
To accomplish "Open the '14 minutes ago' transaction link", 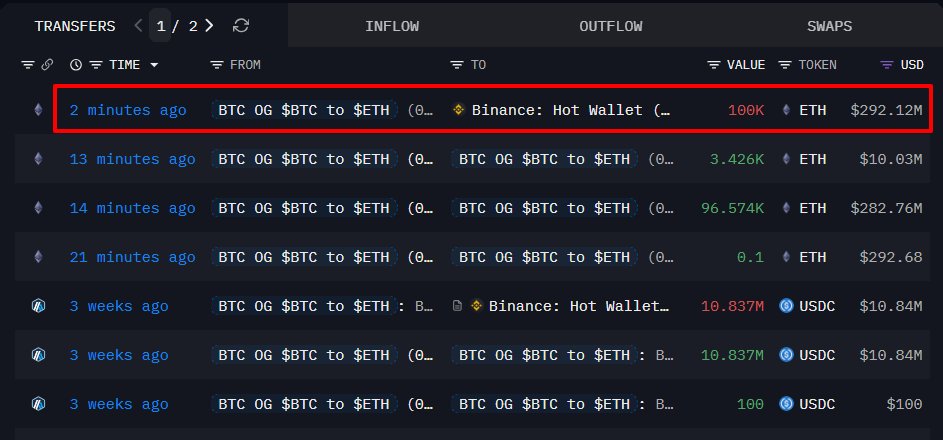I will coord(132,209).
